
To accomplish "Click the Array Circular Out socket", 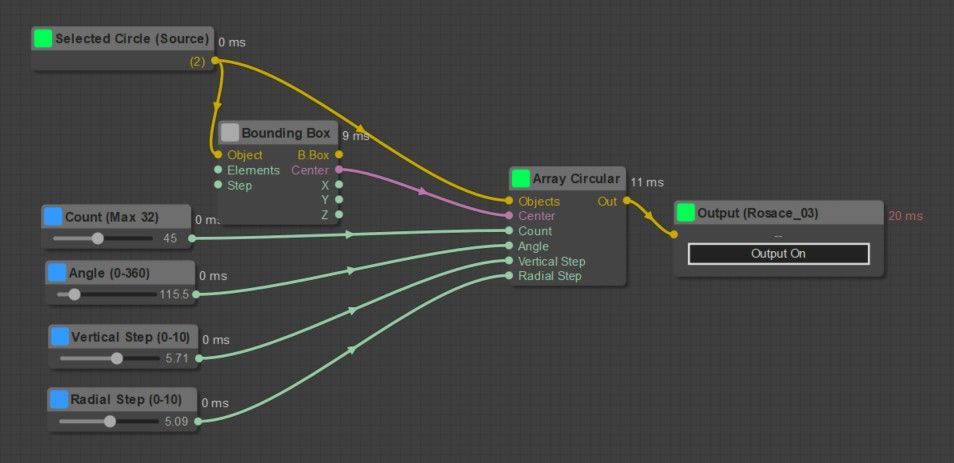I will pos(627,201).
